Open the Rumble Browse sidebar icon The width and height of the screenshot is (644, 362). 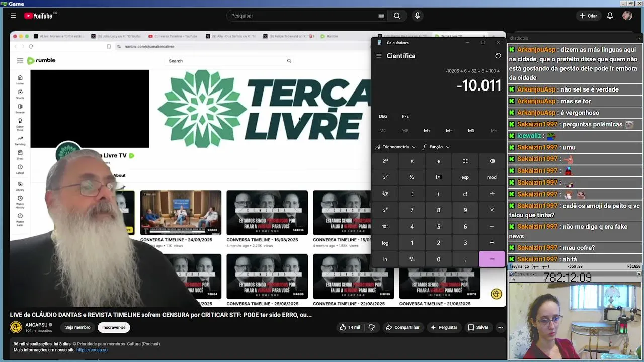coord(20,108)
